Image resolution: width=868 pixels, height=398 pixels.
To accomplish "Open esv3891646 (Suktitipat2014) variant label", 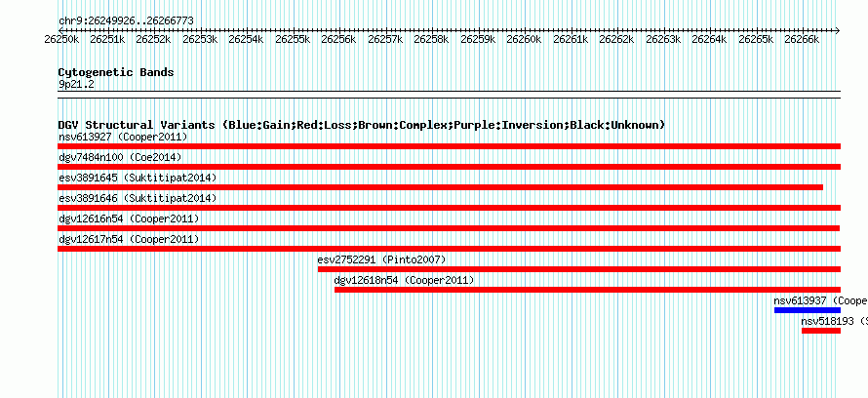I will click(138, 198).
